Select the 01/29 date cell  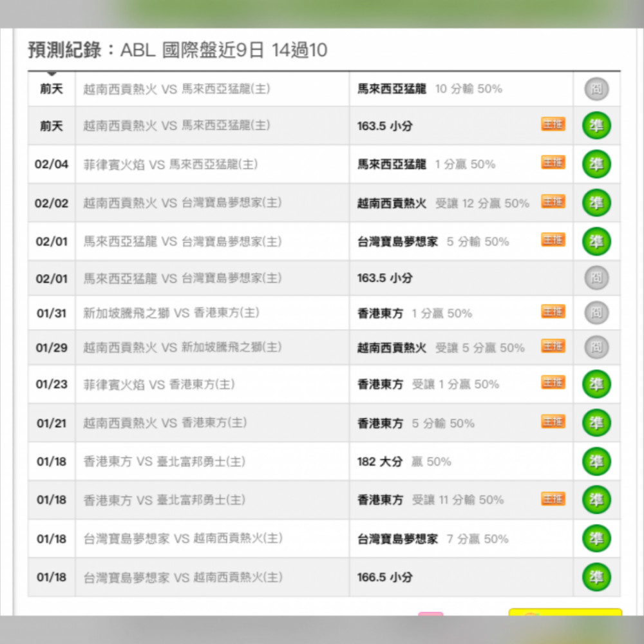52,348
